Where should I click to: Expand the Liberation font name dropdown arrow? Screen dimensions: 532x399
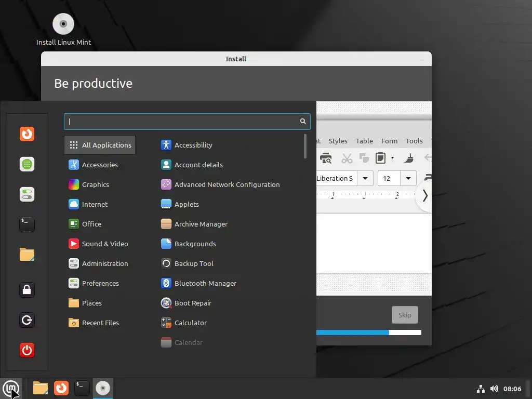(x=365, y=179)
